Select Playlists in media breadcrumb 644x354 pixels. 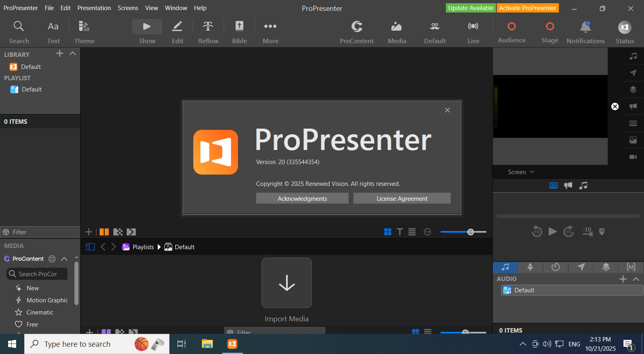point(138,247)
